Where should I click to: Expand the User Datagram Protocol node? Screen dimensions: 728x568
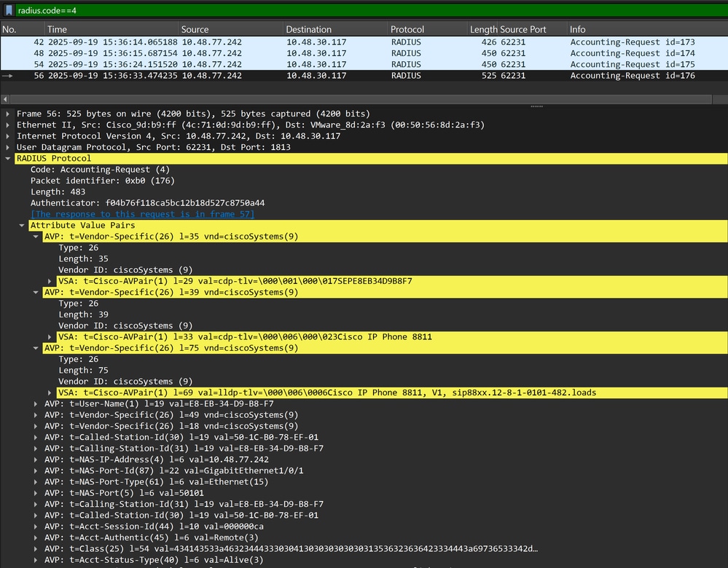tap(8, 147)
